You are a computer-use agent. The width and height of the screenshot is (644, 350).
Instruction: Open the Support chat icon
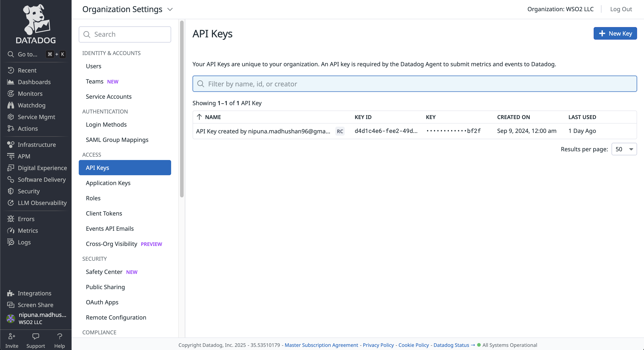36,337
